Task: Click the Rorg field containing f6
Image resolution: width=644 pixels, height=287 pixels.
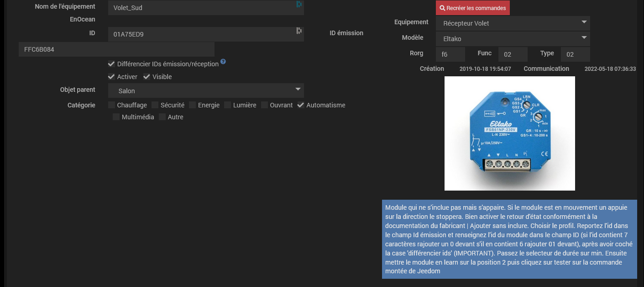Action: click(450, 54)
